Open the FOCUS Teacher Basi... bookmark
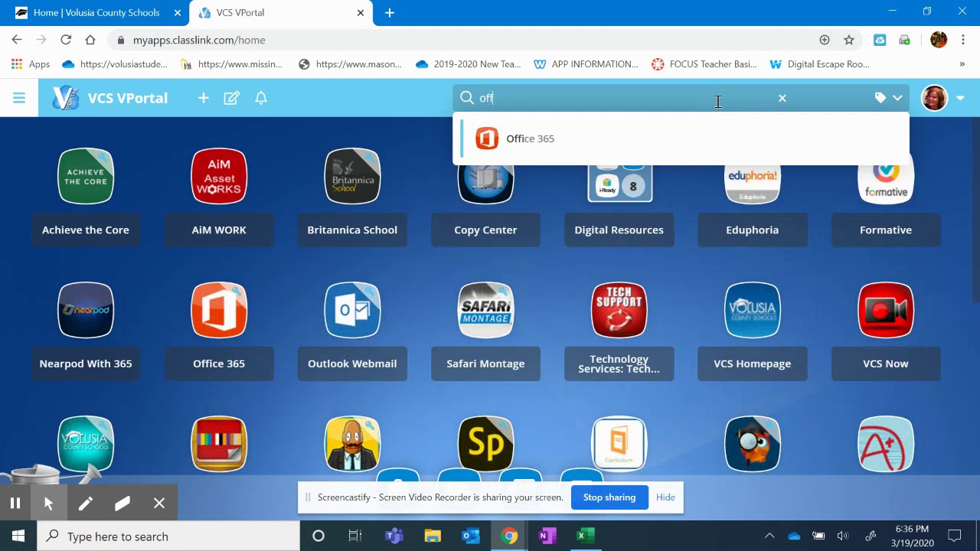This screenshot has height=551, width=980. [704, 64]
